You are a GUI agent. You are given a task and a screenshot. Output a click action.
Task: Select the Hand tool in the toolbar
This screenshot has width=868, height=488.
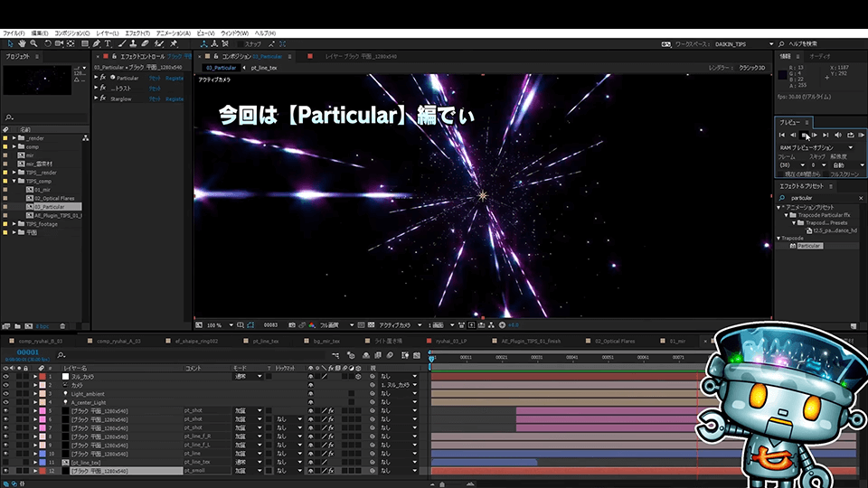point(23,43)
